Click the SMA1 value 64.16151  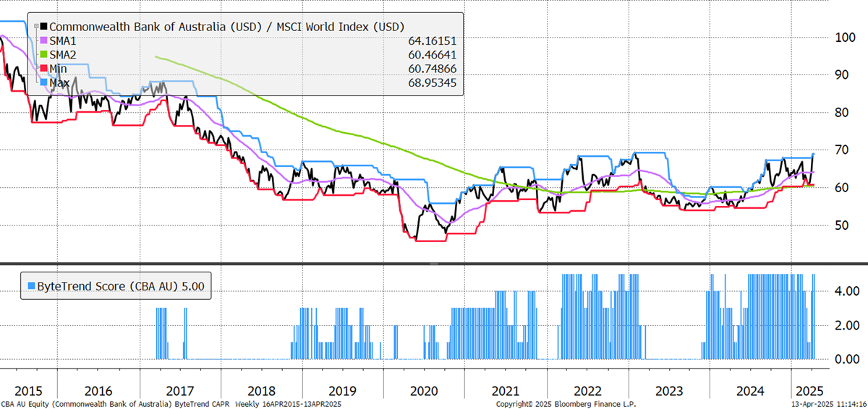coord(433,40)
